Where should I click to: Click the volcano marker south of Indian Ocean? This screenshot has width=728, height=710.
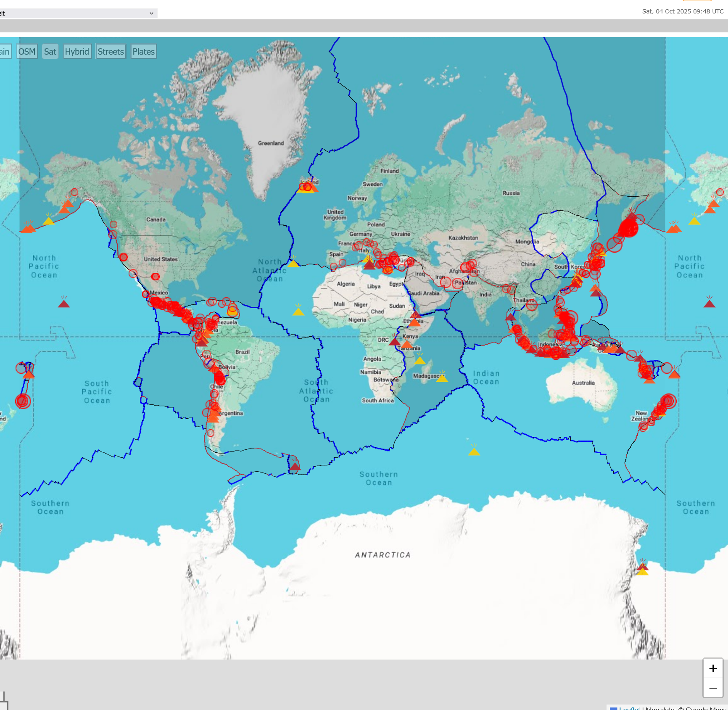(x=474, y=451)
